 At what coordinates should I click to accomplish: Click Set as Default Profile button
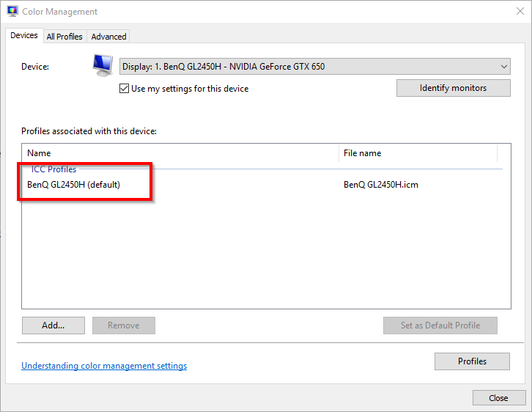[x=440, y=325]
